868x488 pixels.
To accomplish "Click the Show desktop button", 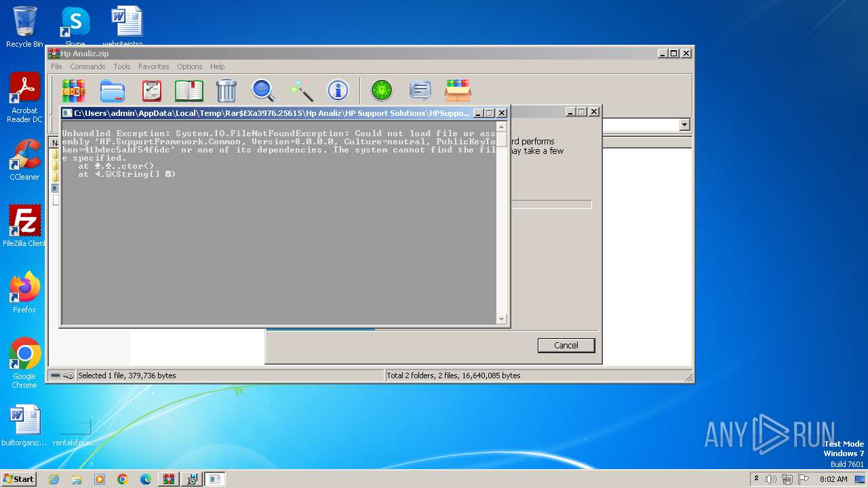I will tap(861, 479).
